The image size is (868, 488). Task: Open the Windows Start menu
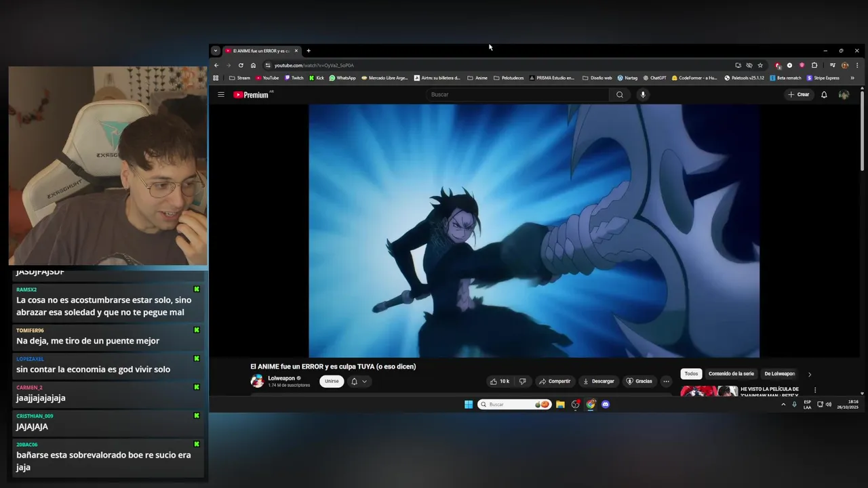tap(469, 405)
